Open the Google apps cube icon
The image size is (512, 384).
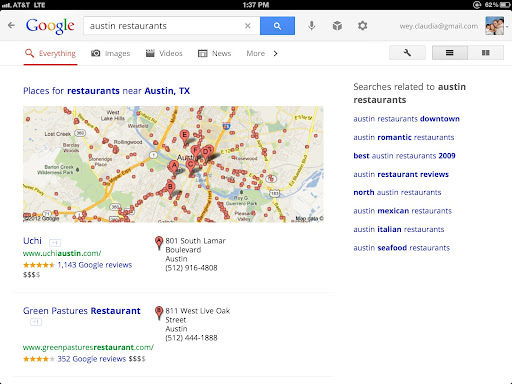(337, 26)
